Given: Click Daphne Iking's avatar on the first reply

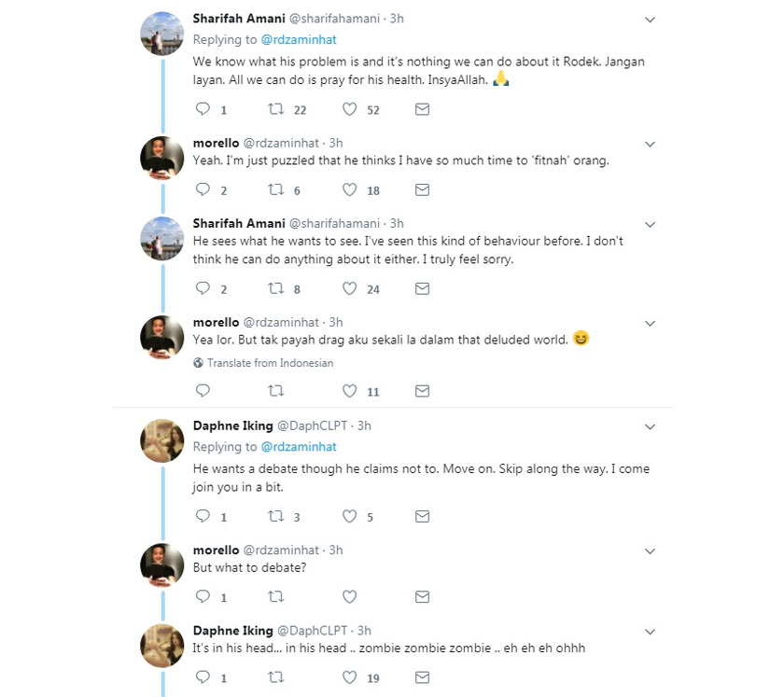Looking at the screenshot, I should [x=161, y=441].
